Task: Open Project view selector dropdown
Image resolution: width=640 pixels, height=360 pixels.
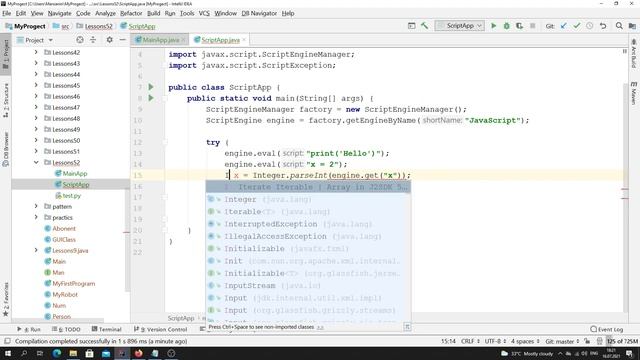Action: pyautogui.click(x=35, y=40)
